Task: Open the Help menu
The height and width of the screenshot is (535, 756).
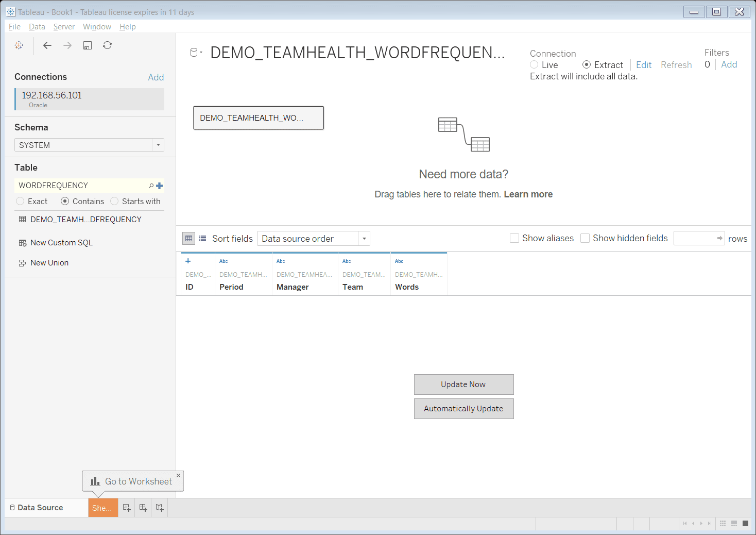Action: coord(128,27)
